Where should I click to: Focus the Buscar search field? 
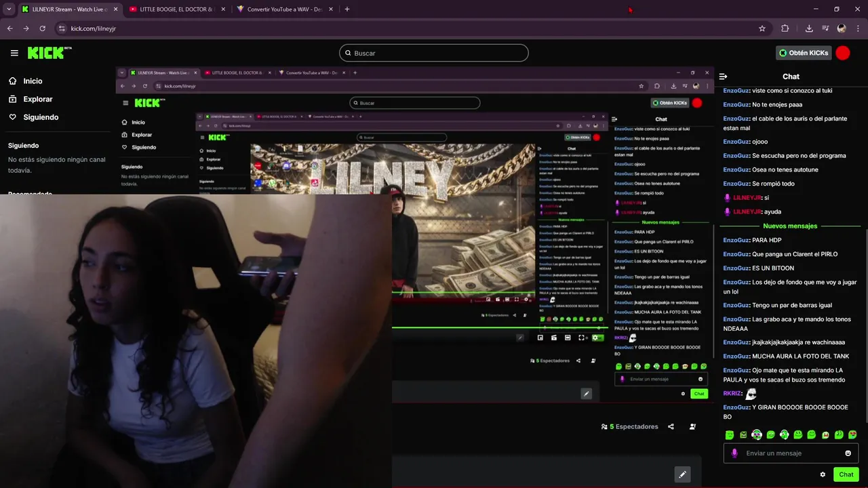[x=434, y=53]
